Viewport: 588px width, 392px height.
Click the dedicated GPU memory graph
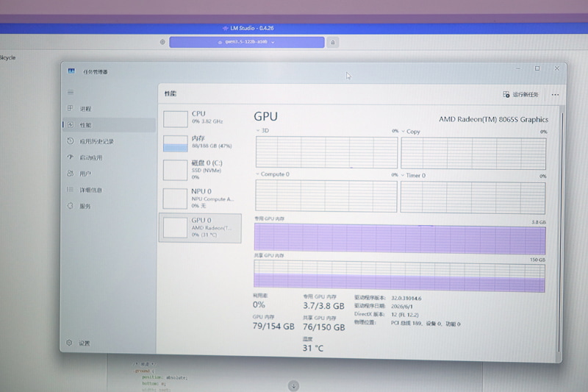(400, 238)
